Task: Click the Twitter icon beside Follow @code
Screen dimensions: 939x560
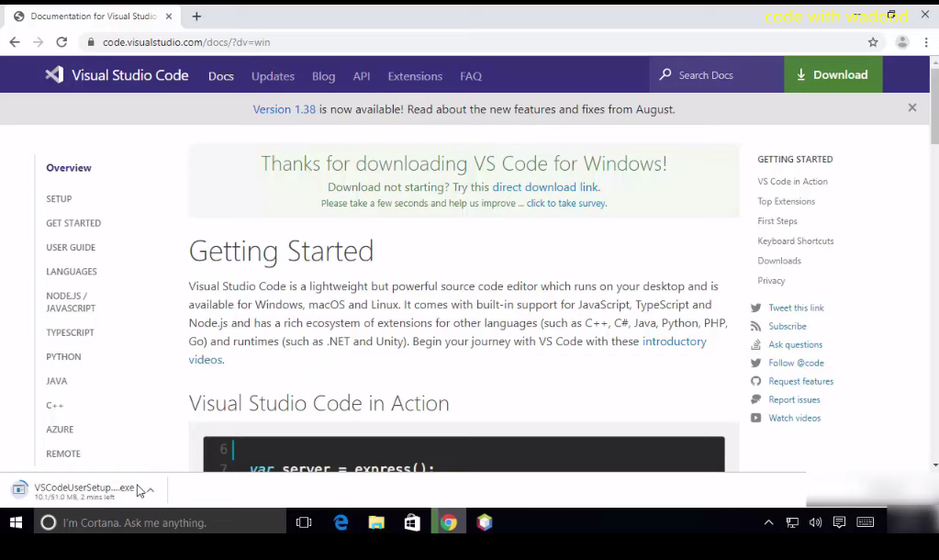Action: click(x=755, y=363)
